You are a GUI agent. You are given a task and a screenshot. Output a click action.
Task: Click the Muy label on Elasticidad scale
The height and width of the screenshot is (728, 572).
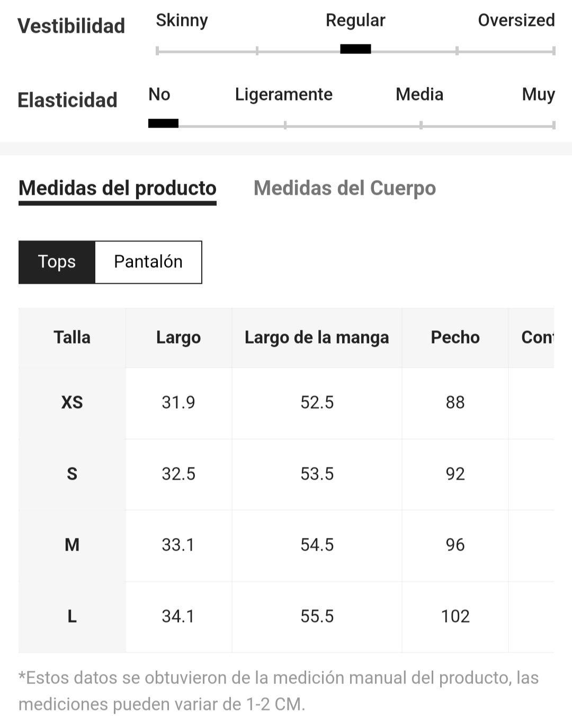click(538, 95)
